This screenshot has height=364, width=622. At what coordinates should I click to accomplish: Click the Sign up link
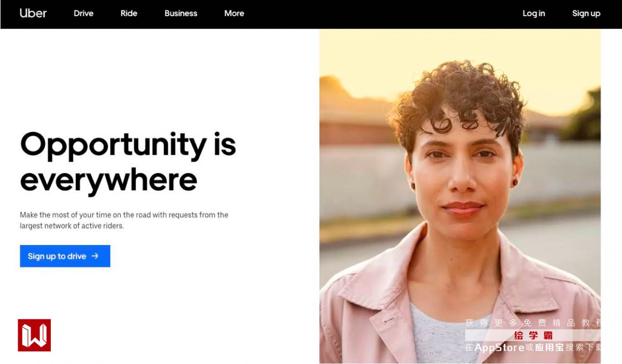tap(586, 13)
